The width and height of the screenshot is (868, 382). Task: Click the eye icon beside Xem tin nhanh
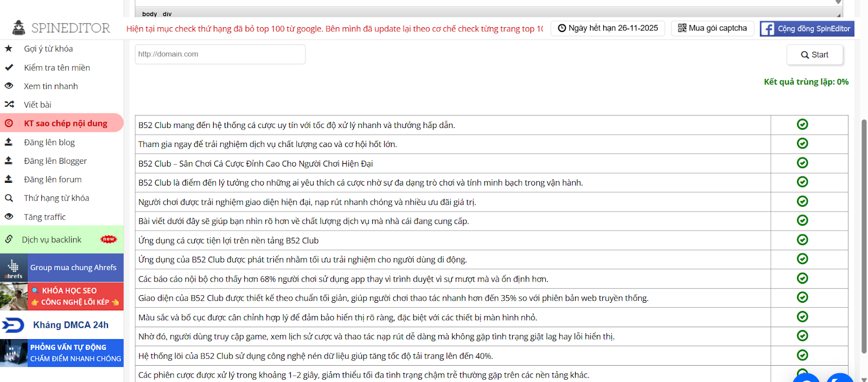(9, 86)
